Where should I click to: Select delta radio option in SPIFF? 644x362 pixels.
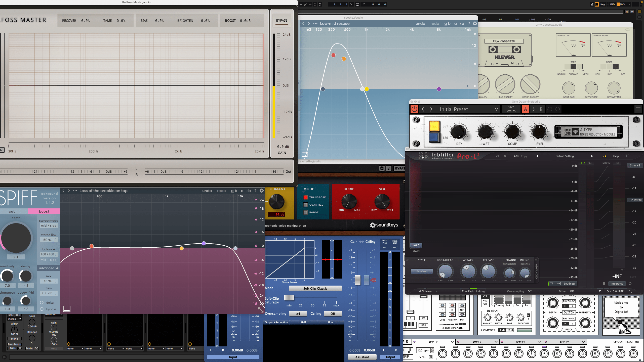[42, 302]
